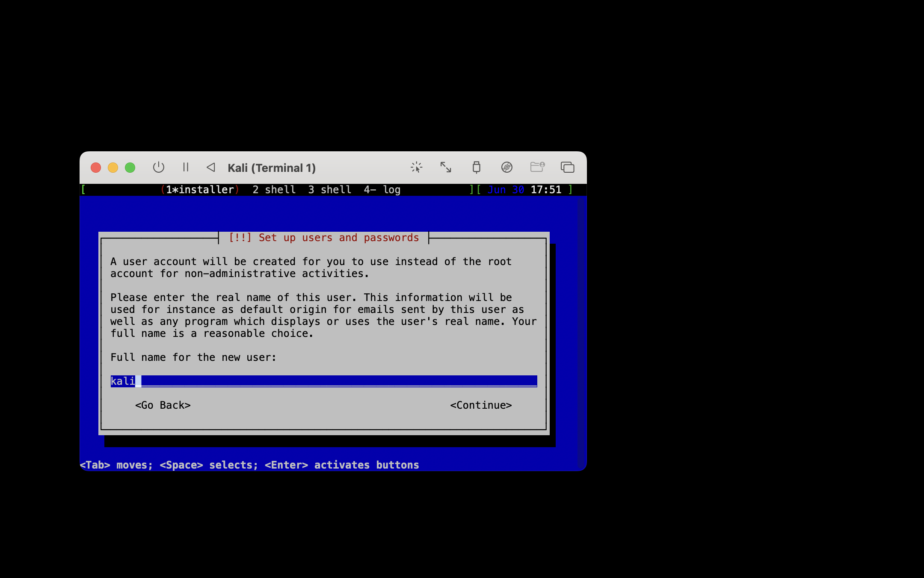Open the USB devices icon

tap(476, 167)
